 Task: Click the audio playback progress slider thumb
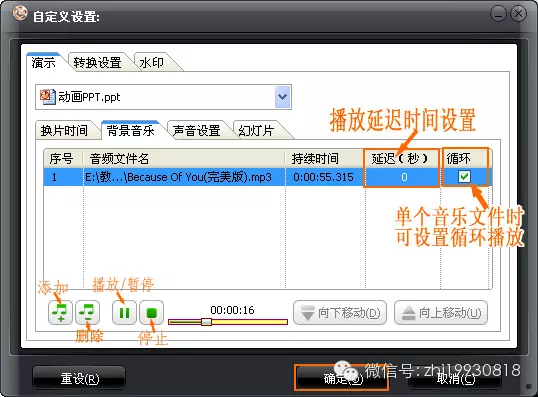tap(206, 322)
